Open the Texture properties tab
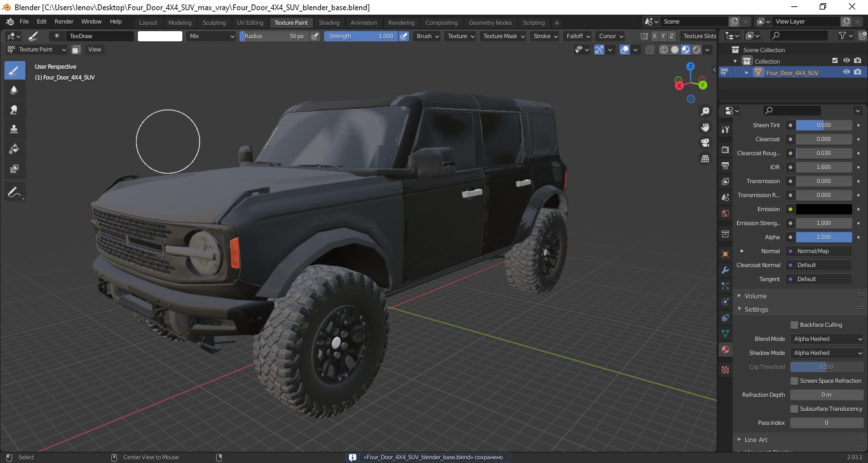The width and height of the screenshot is (868, 463). [x=725, y=370]
